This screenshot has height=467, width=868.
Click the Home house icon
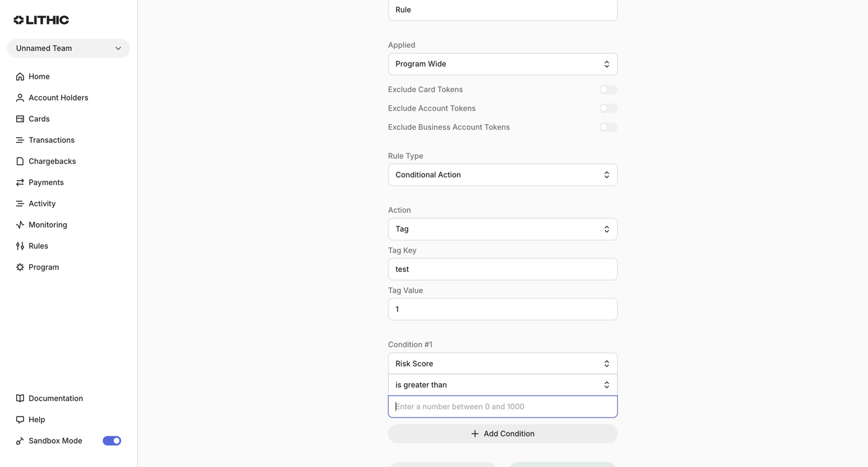pyautogui.click(x=20, y=76)
